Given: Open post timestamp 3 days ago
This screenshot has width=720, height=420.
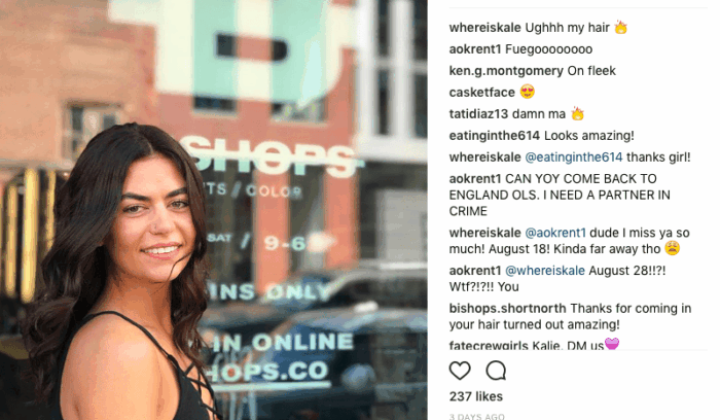Looking at the screenshot, I should coord(477,416).
